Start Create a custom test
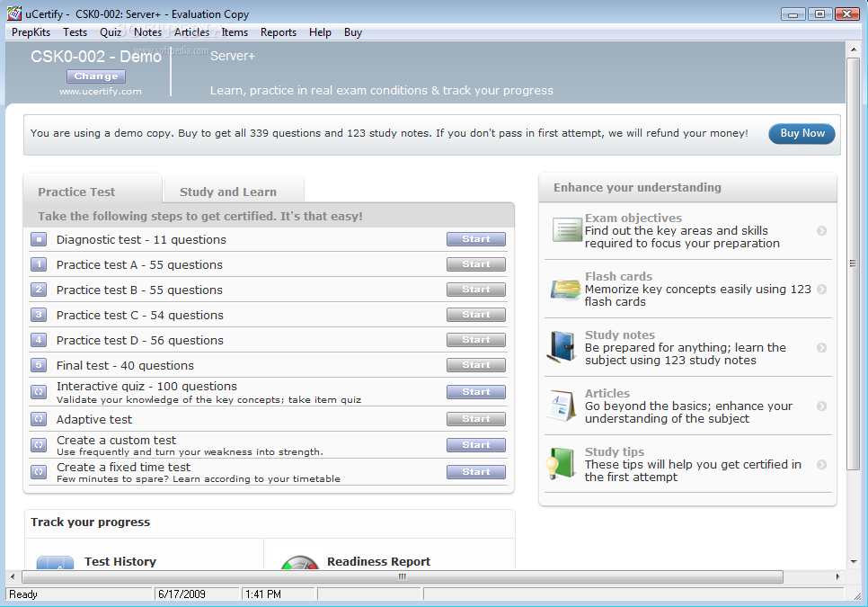Screen dimensions: 868x607 coord(476,445)
